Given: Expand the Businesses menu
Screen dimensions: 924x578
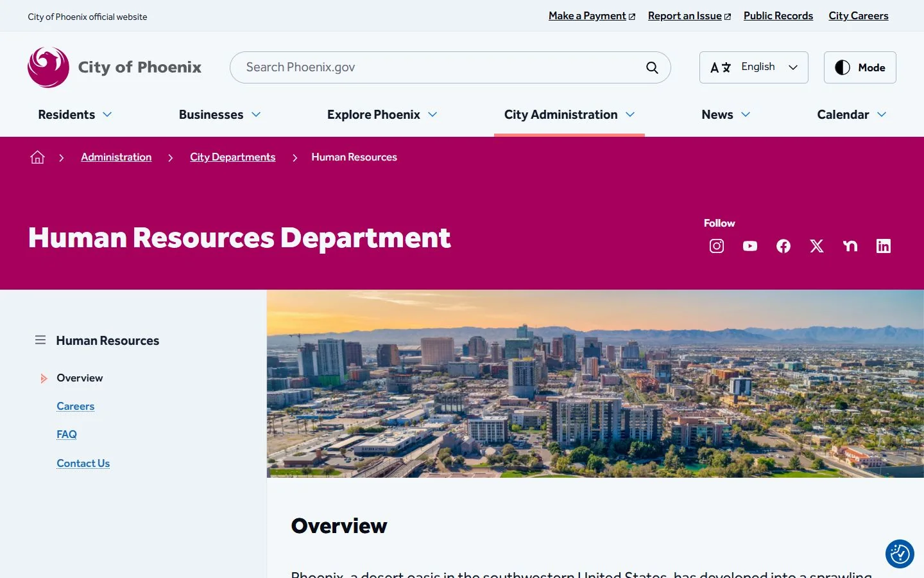Looking at the screenshot, I should coord(220,114).
